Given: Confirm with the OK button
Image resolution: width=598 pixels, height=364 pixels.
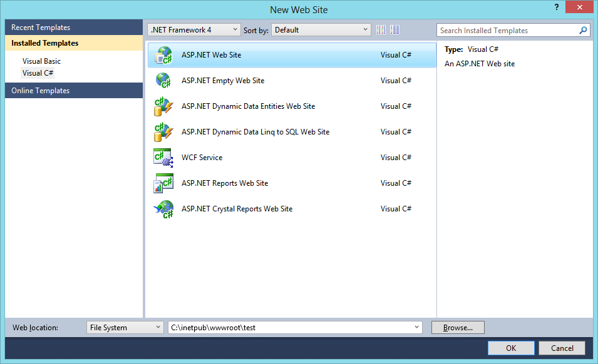Looking at the screenshot, I should 511,348.
